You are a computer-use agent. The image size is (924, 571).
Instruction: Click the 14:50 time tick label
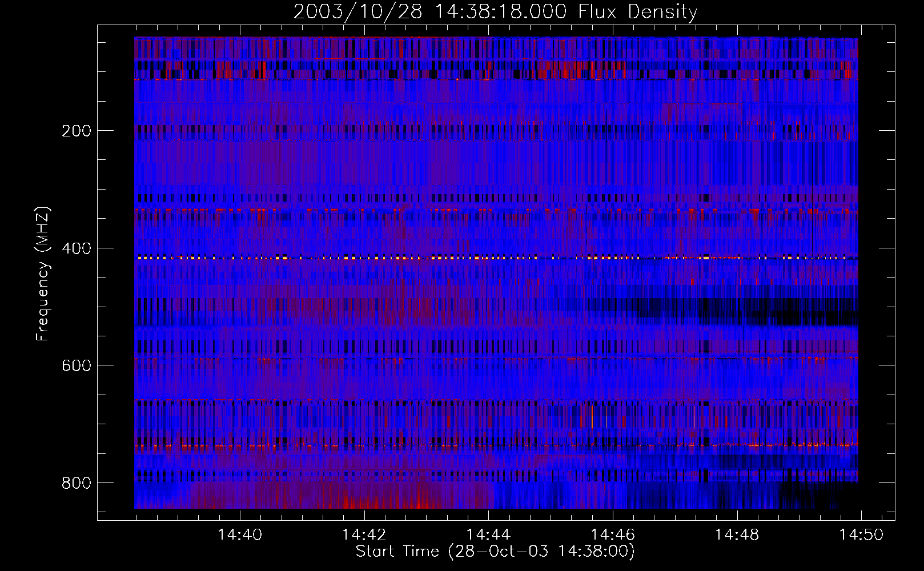point(861,534)
